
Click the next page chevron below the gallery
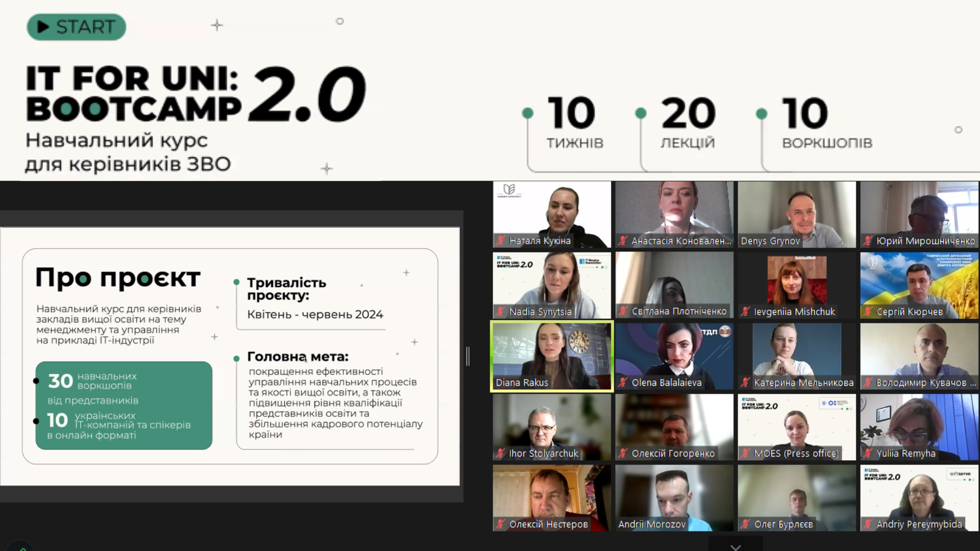pyautogui.click(x=736, y=546)
